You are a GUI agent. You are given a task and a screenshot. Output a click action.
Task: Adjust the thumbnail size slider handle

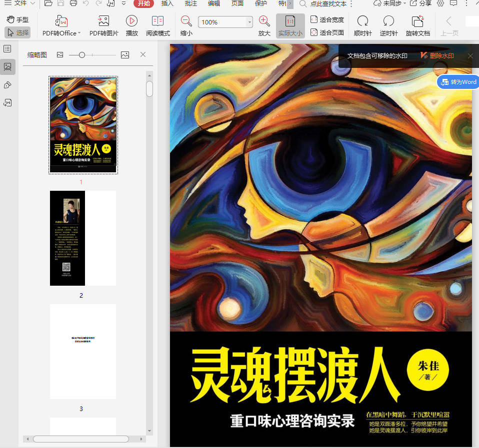[x=81, y=55]
